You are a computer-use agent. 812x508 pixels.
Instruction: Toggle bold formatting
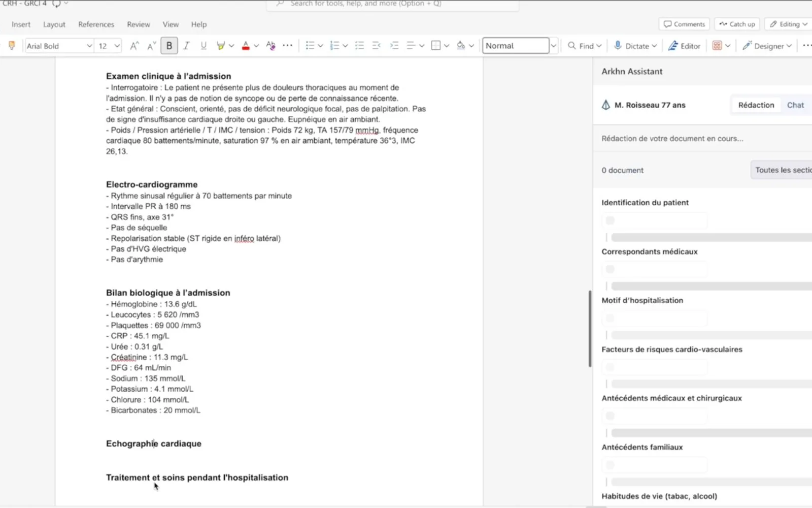tap(169, 46)
